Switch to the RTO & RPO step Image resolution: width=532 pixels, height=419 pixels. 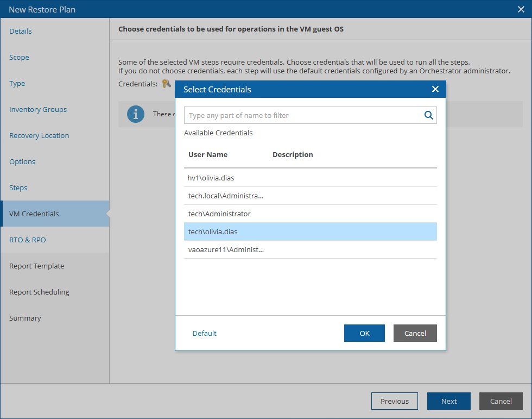click(28, 240)
